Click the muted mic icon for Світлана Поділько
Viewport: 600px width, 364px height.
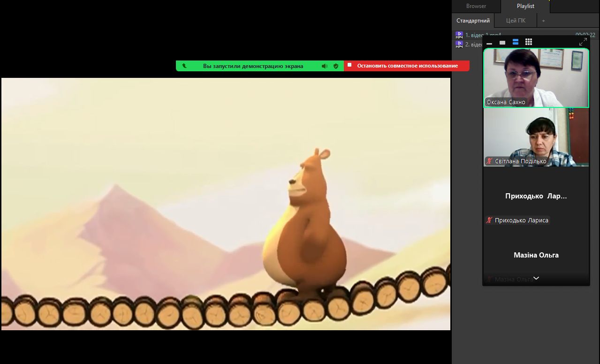[x=490, y=161]
